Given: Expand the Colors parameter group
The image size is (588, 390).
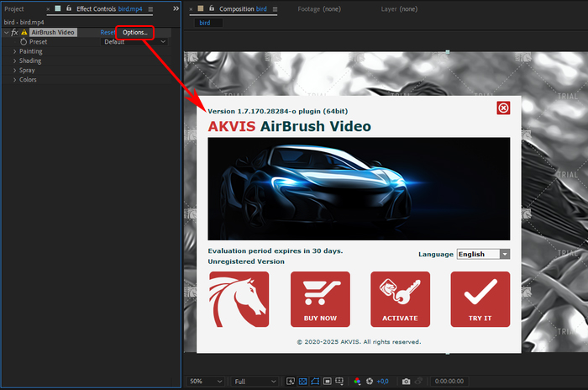Looking at the screenshot, I should pyautogui.click(x=14, y=80).
